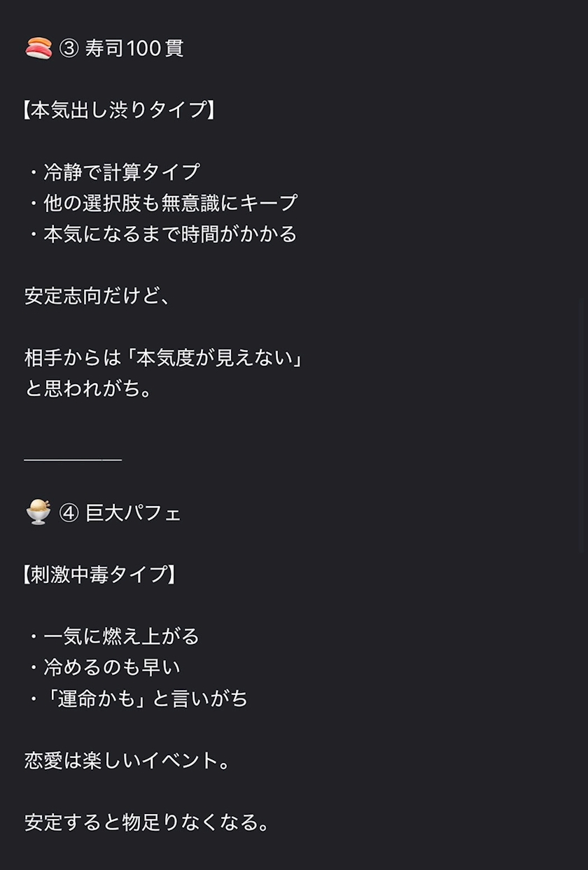Click the 【刺激中毒タイプ】 label
Viewport: 588px width, 870px height.
(99, 575)
